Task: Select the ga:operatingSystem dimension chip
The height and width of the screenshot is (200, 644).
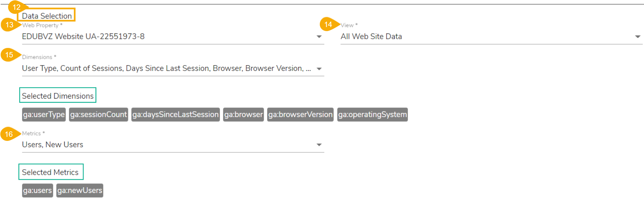Action: (x=372, y=115)
